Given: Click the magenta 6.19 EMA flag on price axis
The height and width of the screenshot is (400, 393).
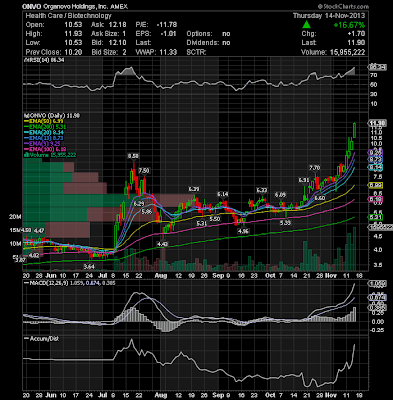Looking at the screenshot, I should 375,199.
